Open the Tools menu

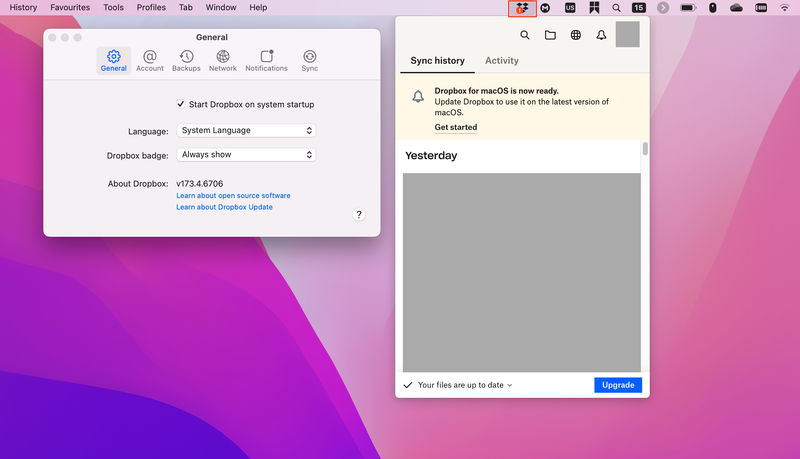(113, 8)
